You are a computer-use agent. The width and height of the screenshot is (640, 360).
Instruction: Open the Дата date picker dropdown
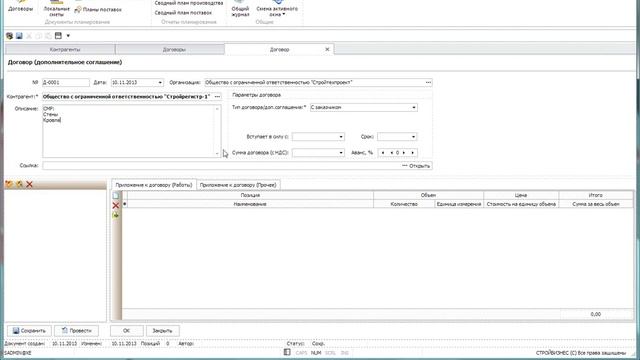pos(160,82)
